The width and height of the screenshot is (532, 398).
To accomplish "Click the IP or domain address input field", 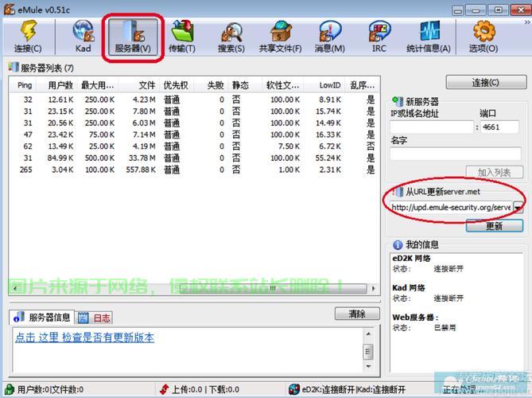I will [x=432, y=127].
